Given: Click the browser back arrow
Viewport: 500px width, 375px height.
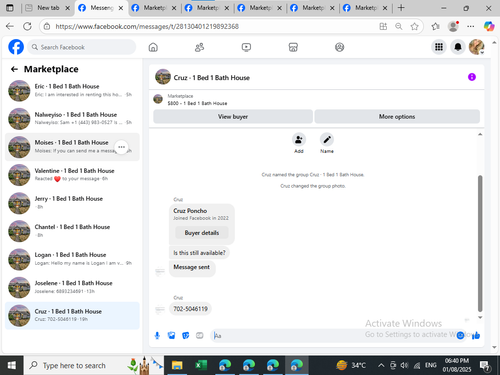Looking at the screenshot, I should click(x=10, y=26).
